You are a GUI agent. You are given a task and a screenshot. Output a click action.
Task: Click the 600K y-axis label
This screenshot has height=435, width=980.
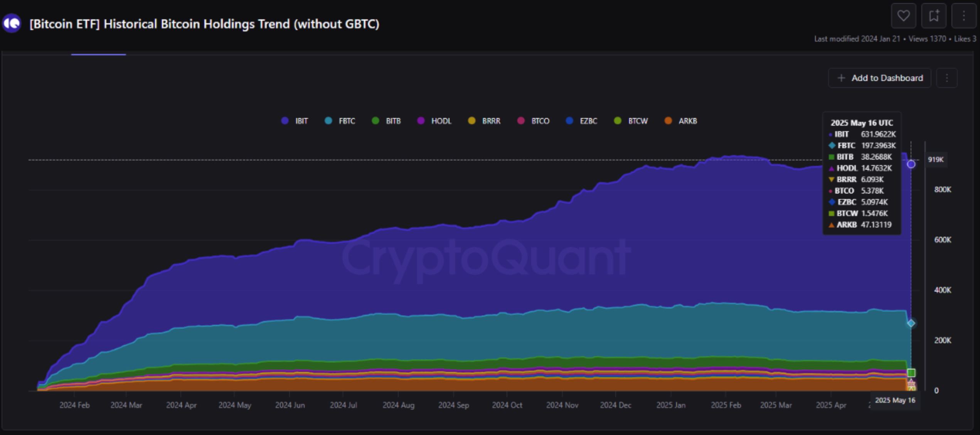tap(943, 239)
